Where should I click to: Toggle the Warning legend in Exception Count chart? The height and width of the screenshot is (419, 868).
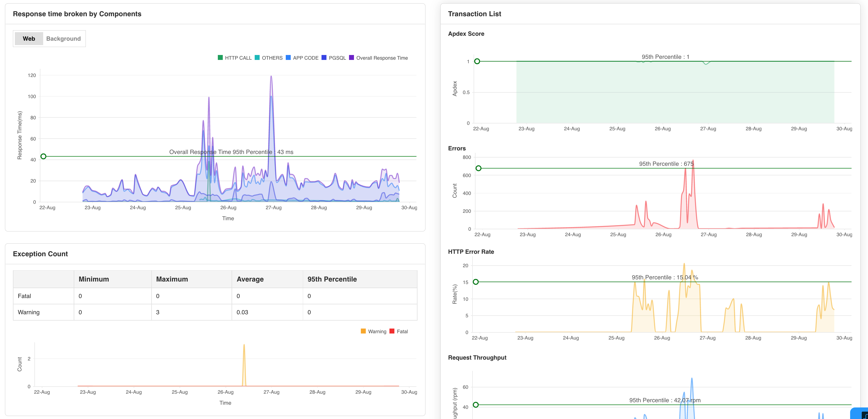click(x=364, y=331)
